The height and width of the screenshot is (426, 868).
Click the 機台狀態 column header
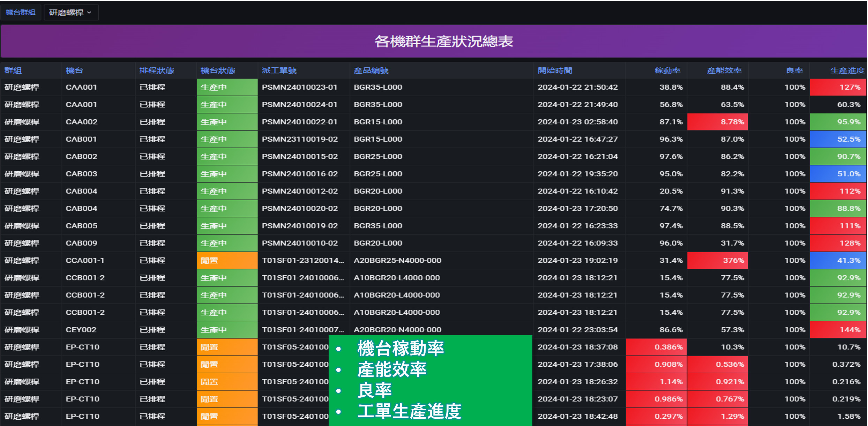click(x=218, y=70)
